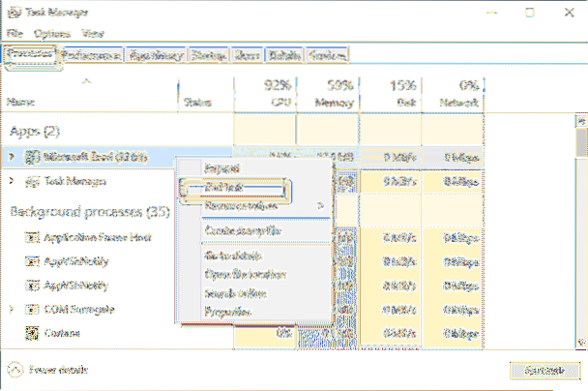Select the Application Frame Host icon
The image size is (588, 391).
point(31,237)
